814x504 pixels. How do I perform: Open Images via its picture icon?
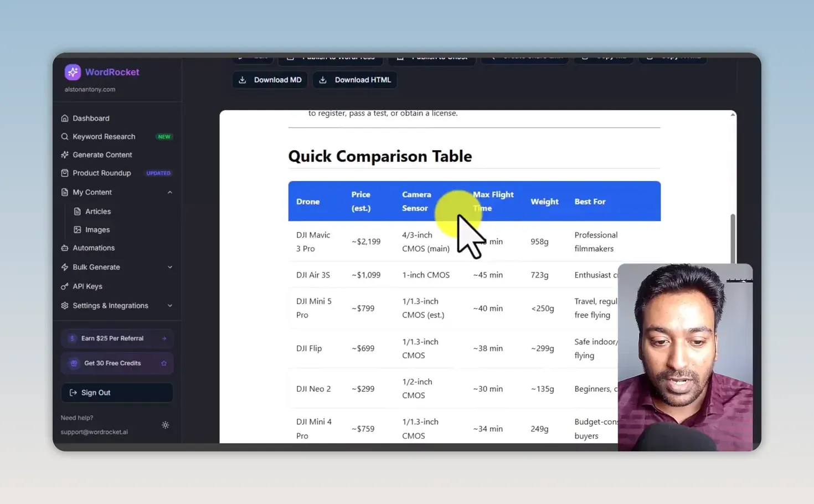78,230
